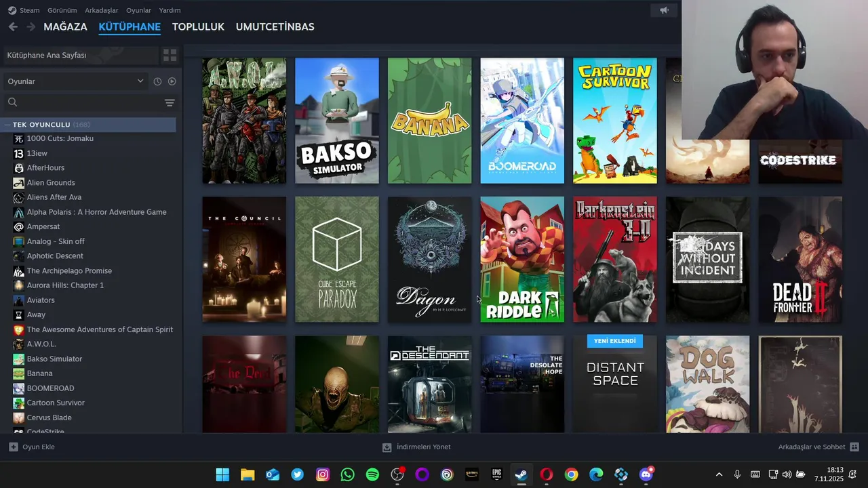868x488 pixels.
Task: Open the Bakso Simulator cover
Action: point(337,121)
